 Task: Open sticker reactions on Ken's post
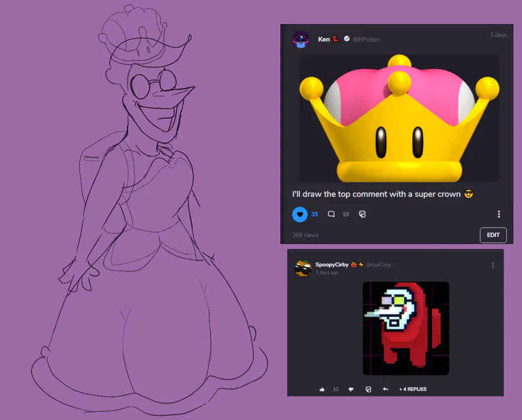pyautogui.click(x=362, y=214)
